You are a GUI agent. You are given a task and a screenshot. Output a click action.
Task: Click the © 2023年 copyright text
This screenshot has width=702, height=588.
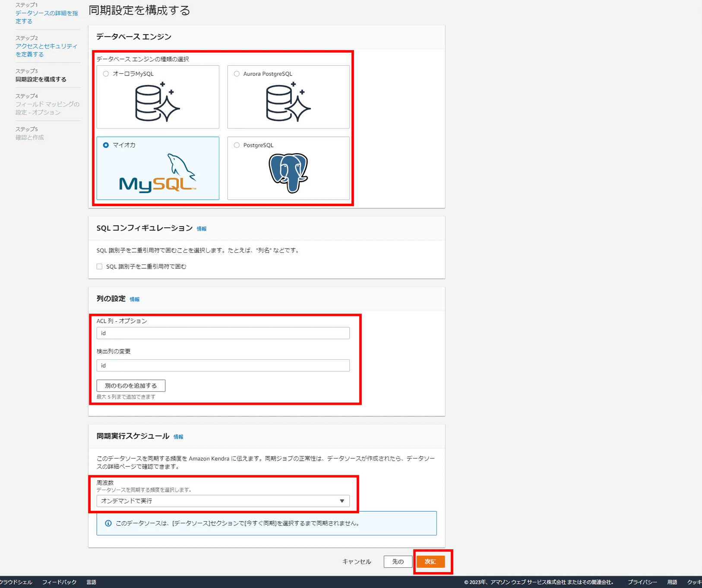539,582
